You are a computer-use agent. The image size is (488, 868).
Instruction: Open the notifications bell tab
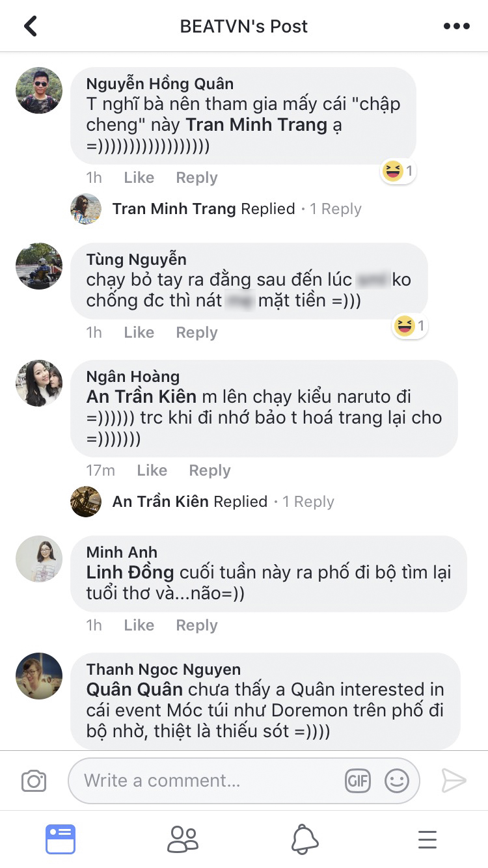click(x=305, y=839)
